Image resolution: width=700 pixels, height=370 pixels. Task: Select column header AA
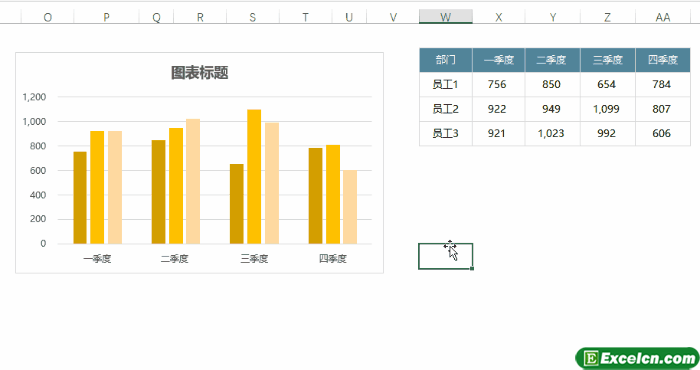pyautogui.click(x=663, y=17)
